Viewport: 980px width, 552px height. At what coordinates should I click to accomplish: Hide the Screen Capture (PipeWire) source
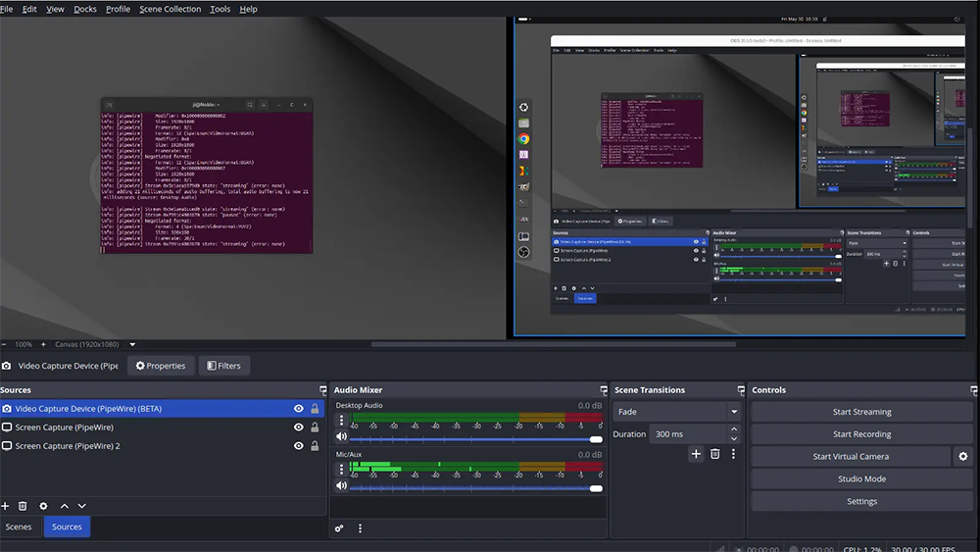299,427
